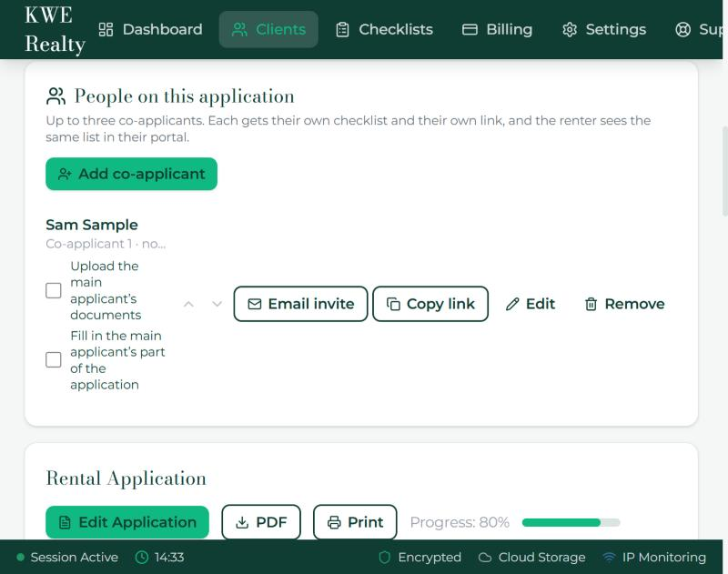Open the Settings tab
Viewport: 728px width, 574px height.
point(603,29)
